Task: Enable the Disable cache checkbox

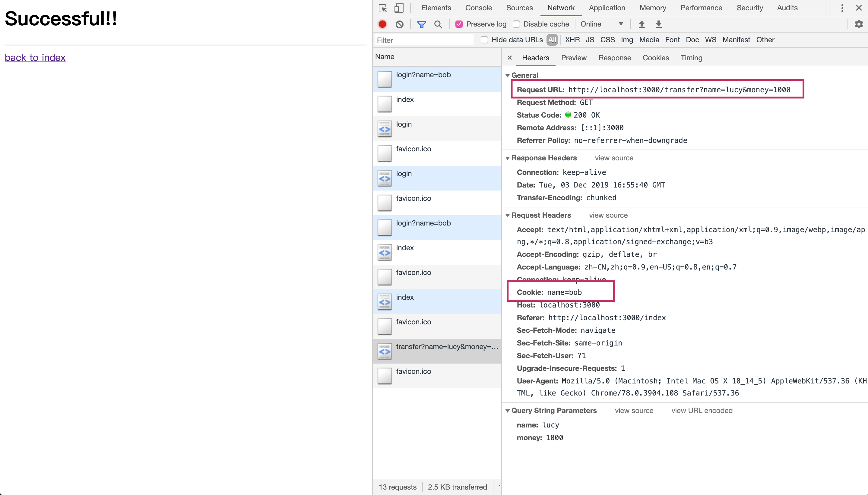Action: (x=516, y=24)
